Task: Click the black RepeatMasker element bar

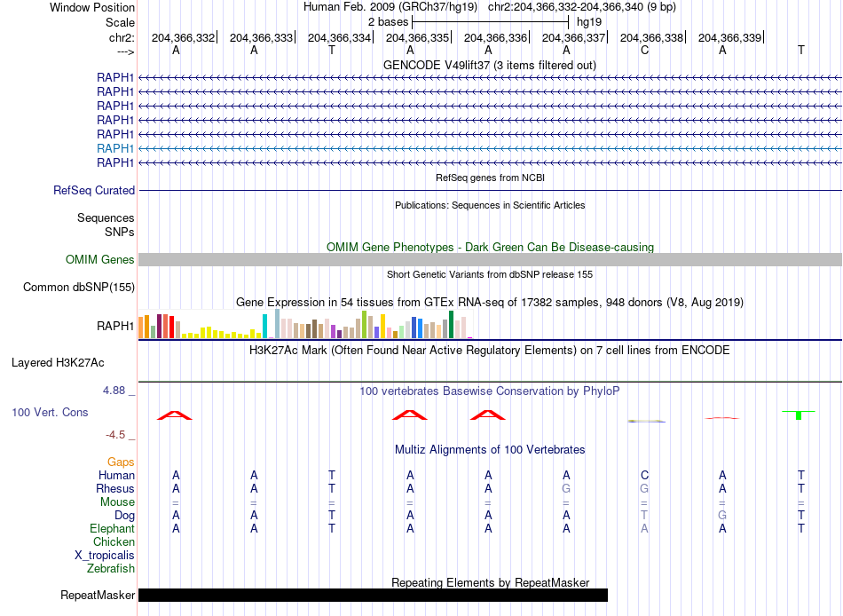Action: pos(373,595)
